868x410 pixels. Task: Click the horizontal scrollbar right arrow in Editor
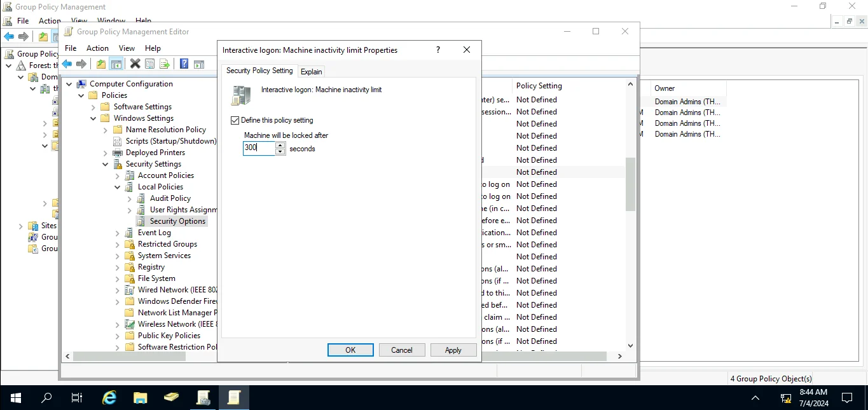(x=620, y=357)
